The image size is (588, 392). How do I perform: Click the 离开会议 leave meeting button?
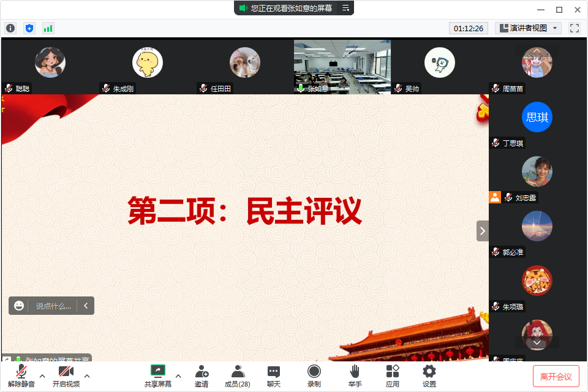pos(556,376)
